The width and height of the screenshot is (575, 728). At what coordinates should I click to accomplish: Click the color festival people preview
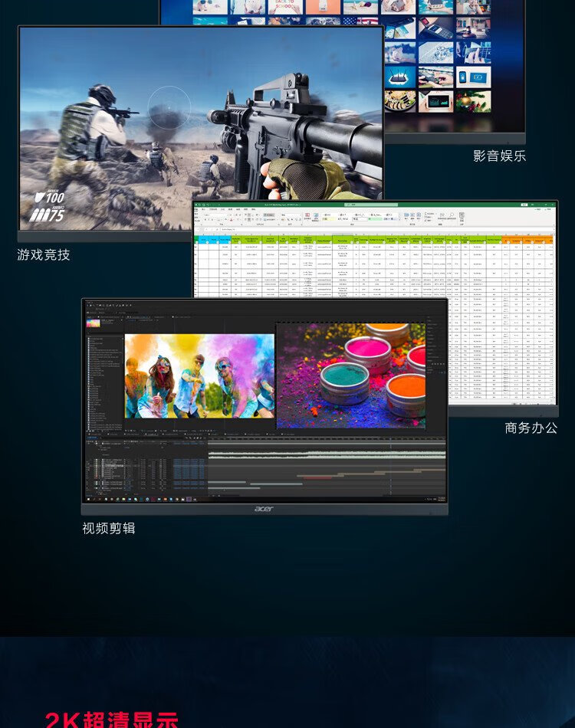(199, 375)
